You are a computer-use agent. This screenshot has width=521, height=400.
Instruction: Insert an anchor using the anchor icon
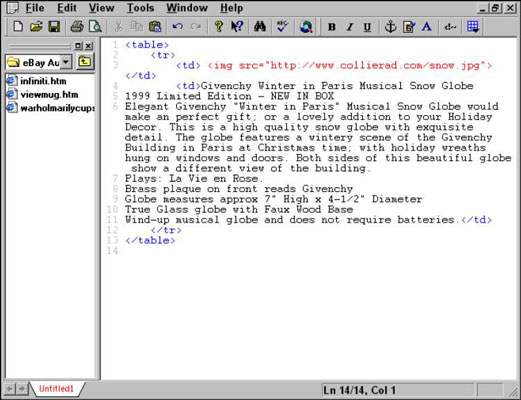point(390,26)
